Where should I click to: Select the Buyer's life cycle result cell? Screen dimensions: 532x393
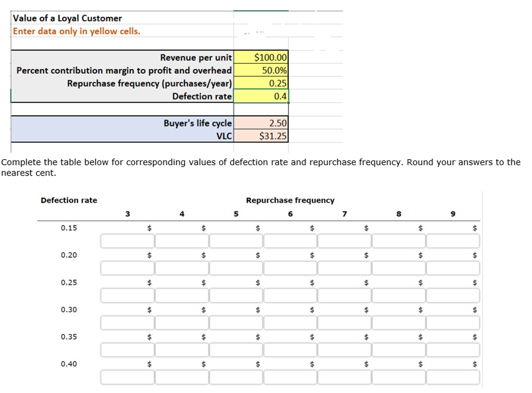click(261, 123)
